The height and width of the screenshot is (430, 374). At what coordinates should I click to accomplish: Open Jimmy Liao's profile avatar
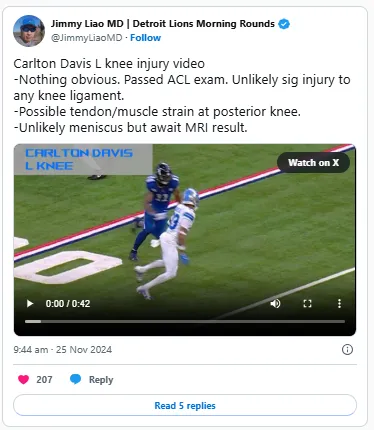tap(29, 31)
